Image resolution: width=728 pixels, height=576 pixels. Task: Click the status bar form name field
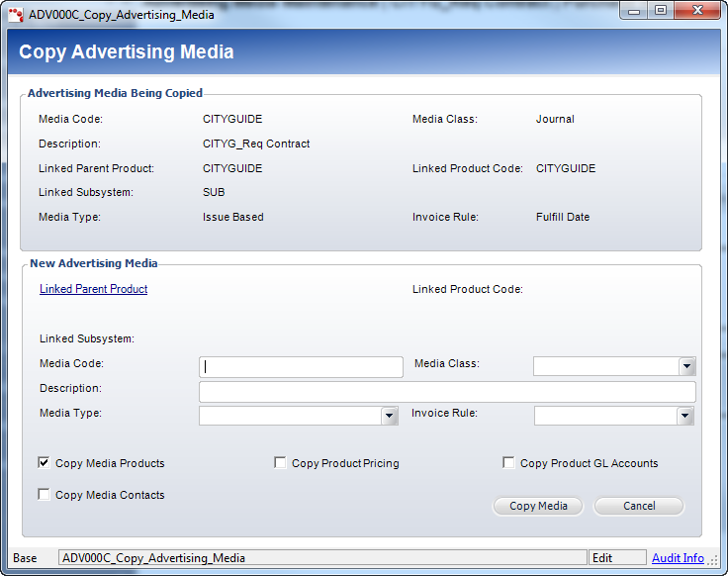(x=322, y=558)
